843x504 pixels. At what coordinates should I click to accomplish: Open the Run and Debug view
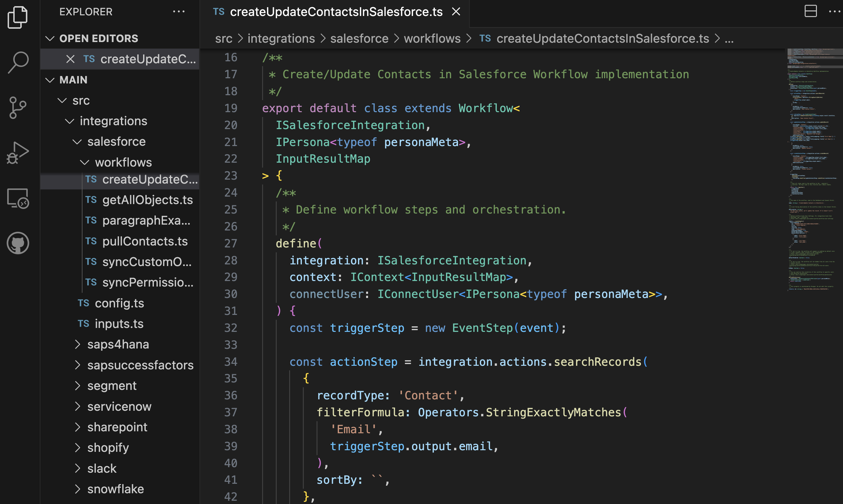(x=18, y=153)
